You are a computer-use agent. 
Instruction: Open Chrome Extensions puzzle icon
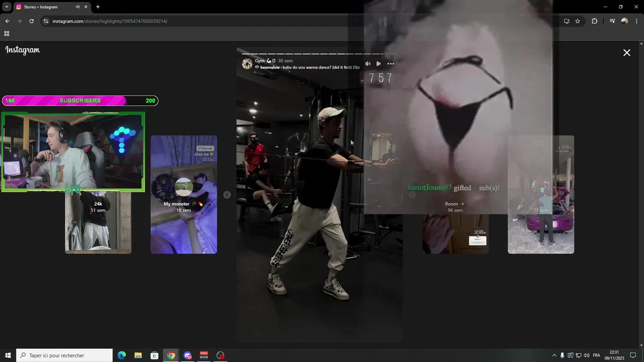point(595,21)
